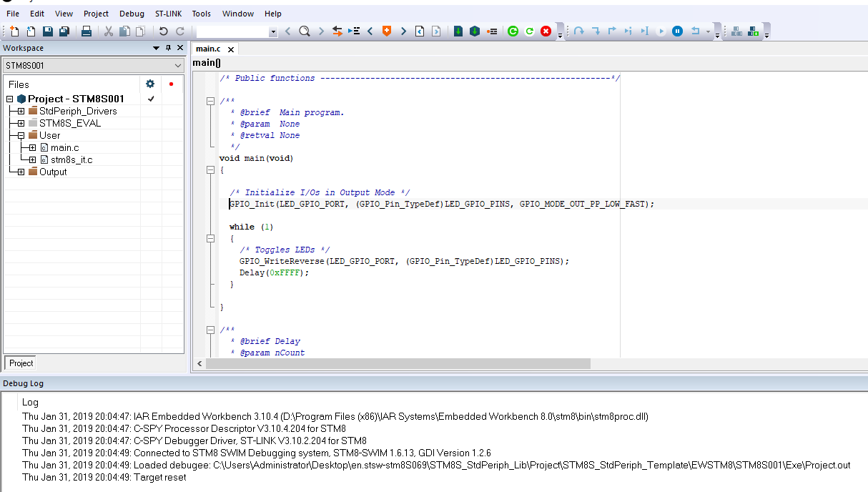Click the editor horizontal scrollbar
868x492 pixels.
click(x=398, y=363)
